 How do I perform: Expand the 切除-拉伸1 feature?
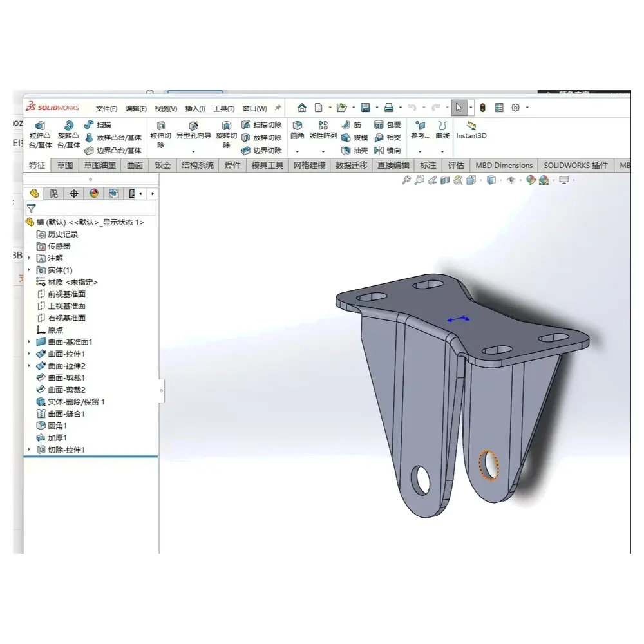pos(29,450)
